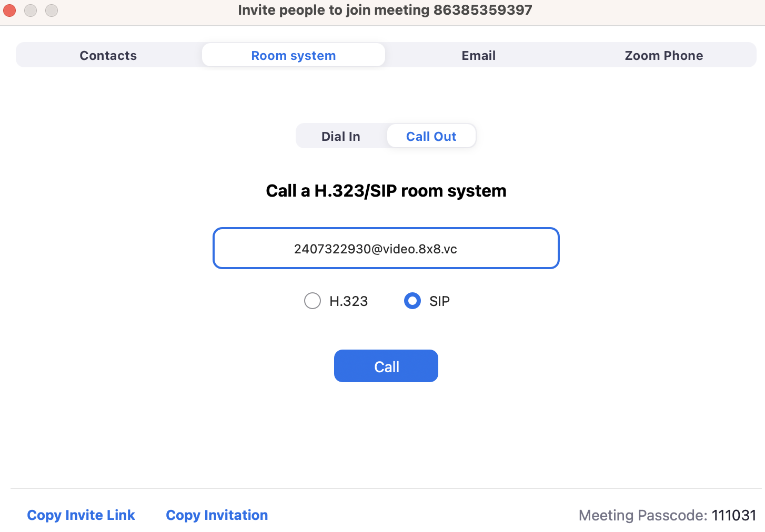Close the invite window
This screenshot has height=532, width=765.
(9, 10)
